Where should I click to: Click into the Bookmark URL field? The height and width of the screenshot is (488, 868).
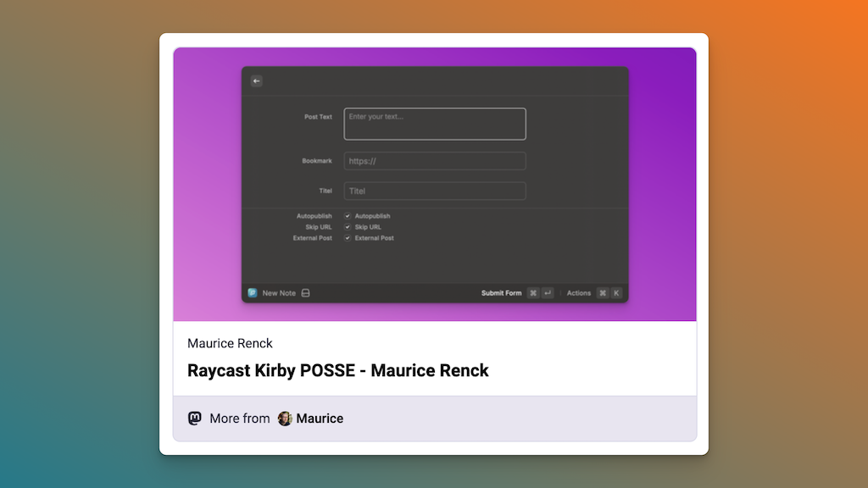point(434,161)
